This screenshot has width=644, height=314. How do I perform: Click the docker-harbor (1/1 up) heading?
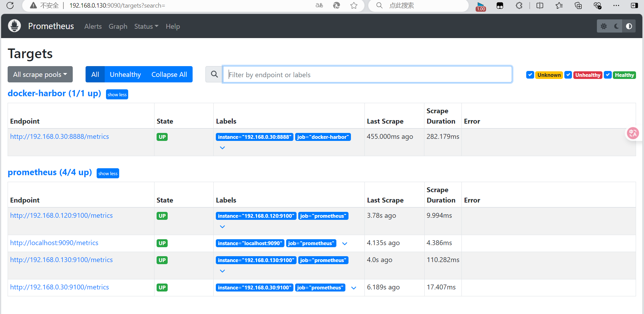tap(54, 93)
